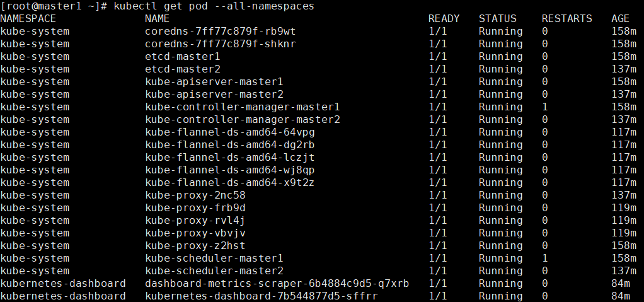Click kube-flannel-ds-amd64-64vpg pod name

229,132
